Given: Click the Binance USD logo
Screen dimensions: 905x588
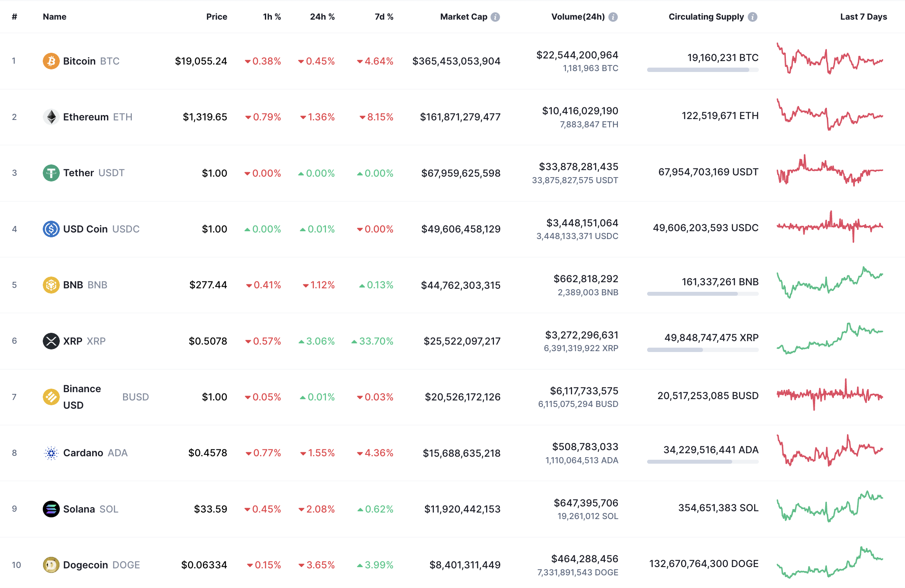Looking at the screenshot, I should click(51, 397).
